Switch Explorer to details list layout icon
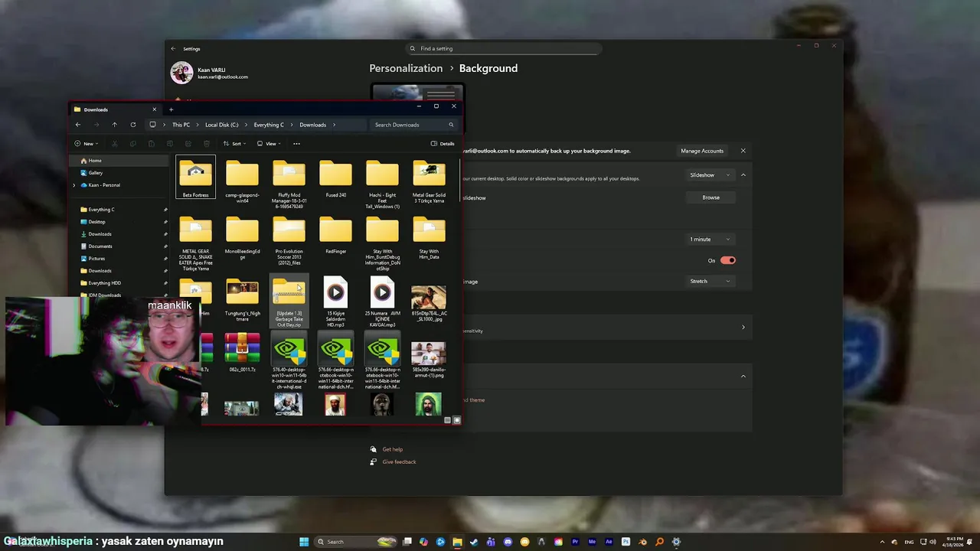Viewport: 980px width, 551px height. coord(447,420)
